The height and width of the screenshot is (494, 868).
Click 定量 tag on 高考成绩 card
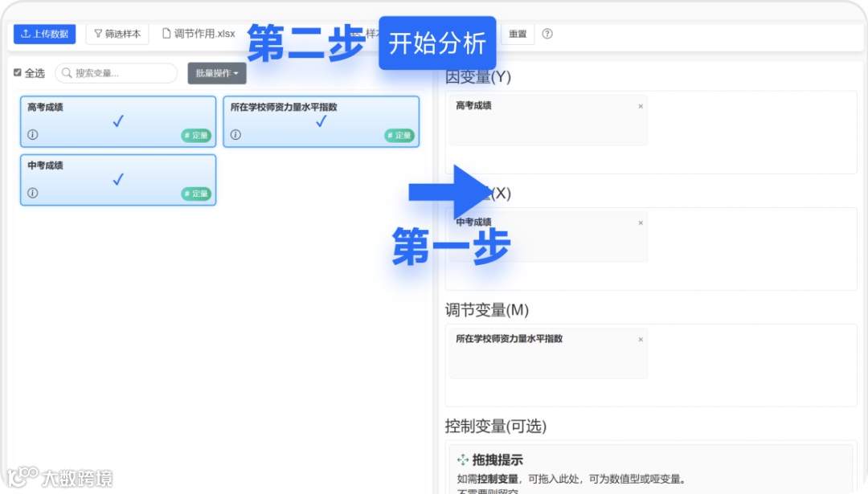click(x=196, y=136)
